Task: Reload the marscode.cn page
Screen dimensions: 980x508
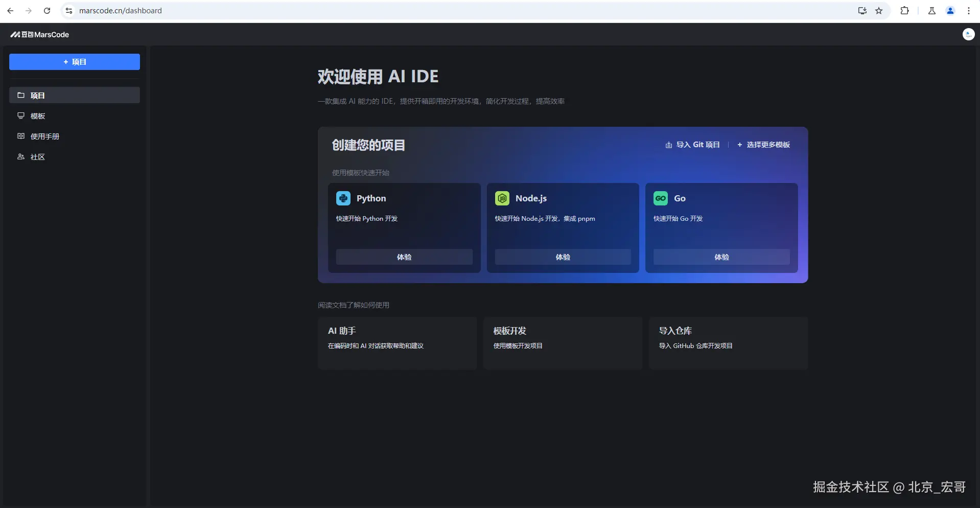Action: [x=47, y=11]
